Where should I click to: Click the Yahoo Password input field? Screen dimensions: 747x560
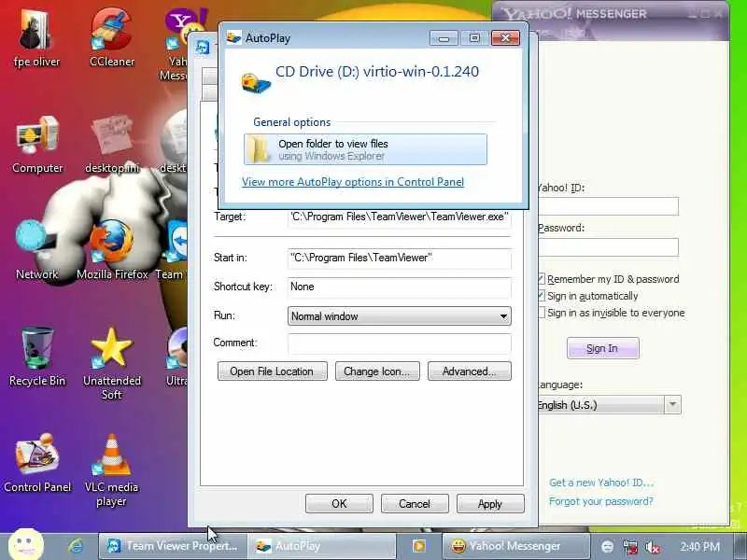(608, 247)
